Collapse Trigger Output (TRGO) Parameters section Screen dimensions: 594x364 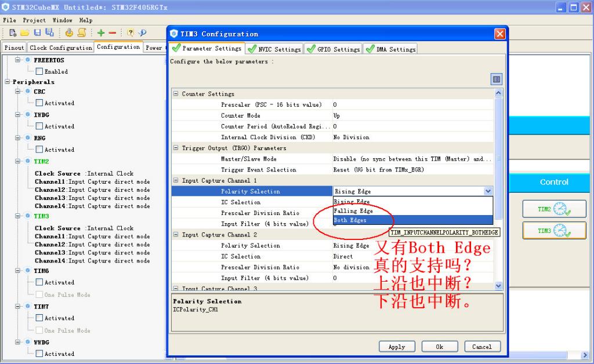click(176, 148)
